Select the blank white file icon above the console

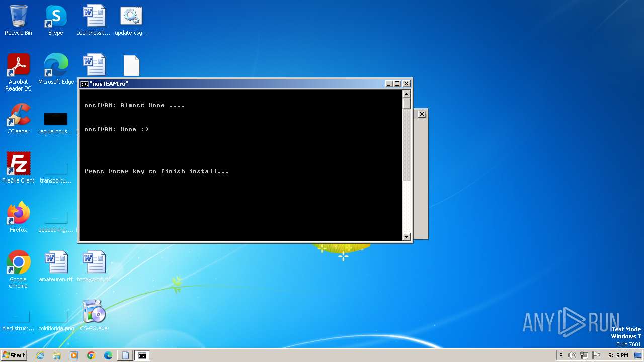(x=131, y=66)
